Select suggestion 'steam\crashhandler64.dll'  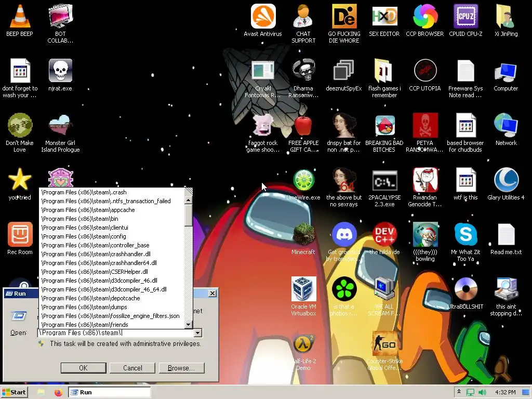pyautogui.click(x=112, y=263)
